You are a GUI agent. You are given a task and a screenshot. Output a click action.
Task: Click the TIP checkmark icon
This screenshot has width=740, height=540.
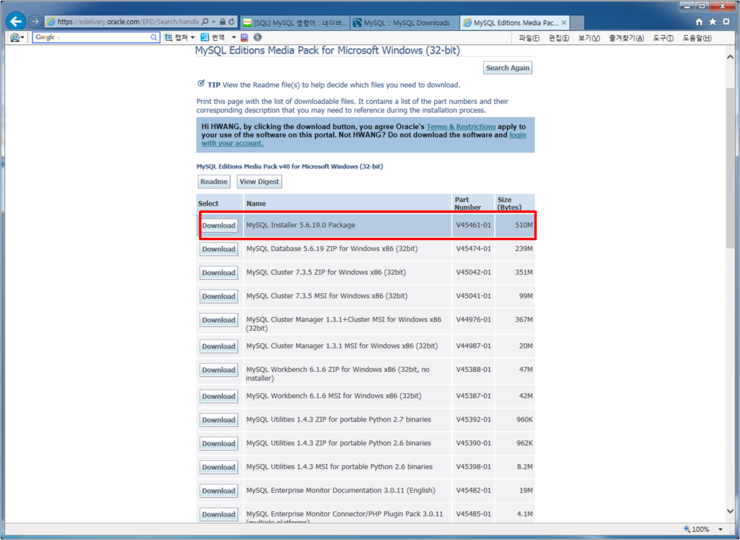[x=201, y=84]
